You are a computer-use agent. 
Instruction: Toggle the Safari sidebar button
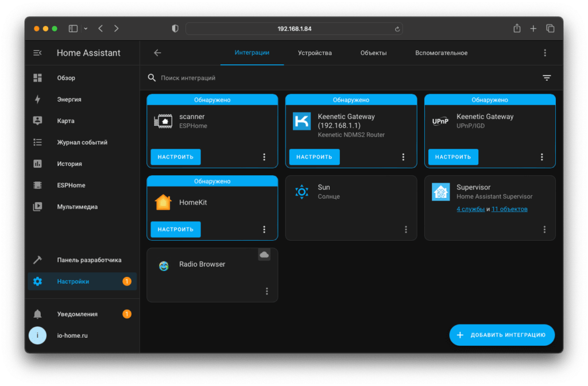(x=73, y=29)
